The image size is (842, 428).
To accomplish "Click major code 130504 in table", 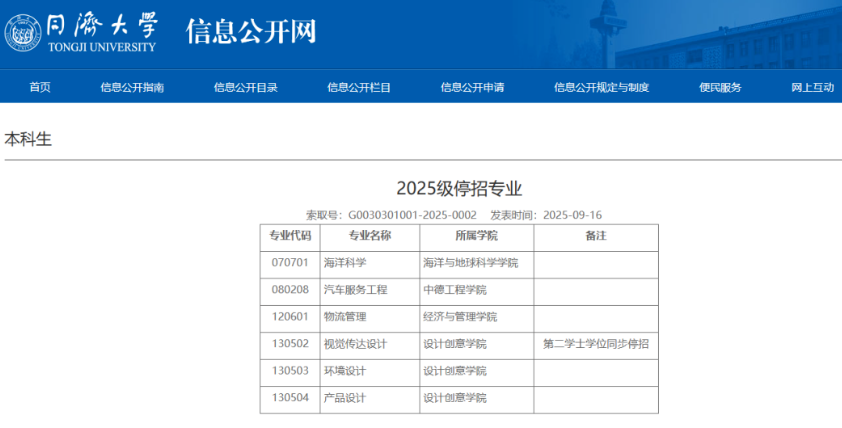I will pyautogui.click(x=290, y=398).
